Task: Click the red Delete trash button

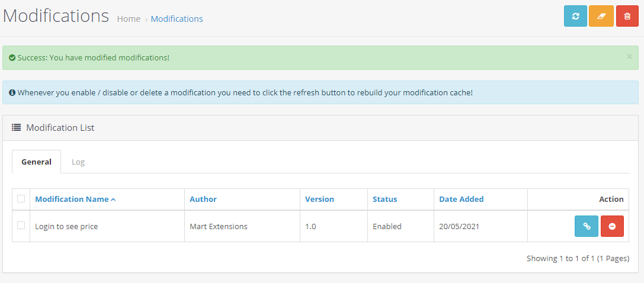Action: (x=627, y=16)
